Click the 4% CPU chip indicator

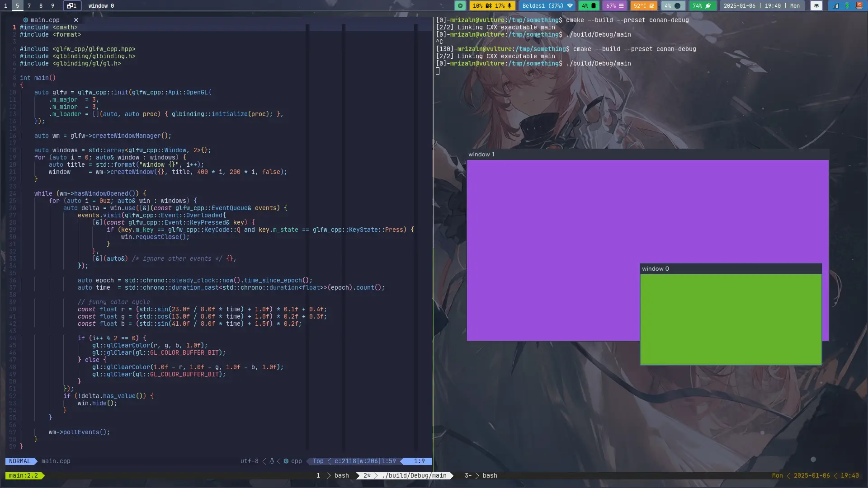(589, 6)
